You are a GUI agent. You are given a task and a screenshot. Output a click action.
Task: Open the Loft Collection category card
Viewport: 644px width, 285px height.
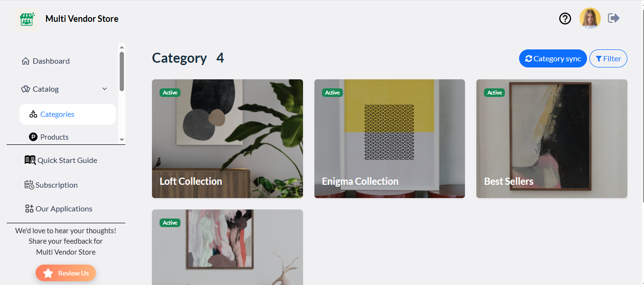[227, 139]
